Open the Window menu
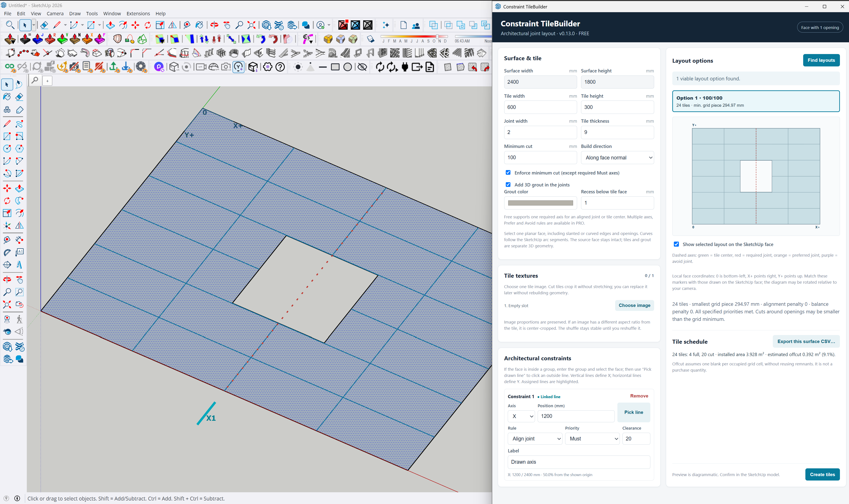 pyautogui.click(x=112, y=14)
